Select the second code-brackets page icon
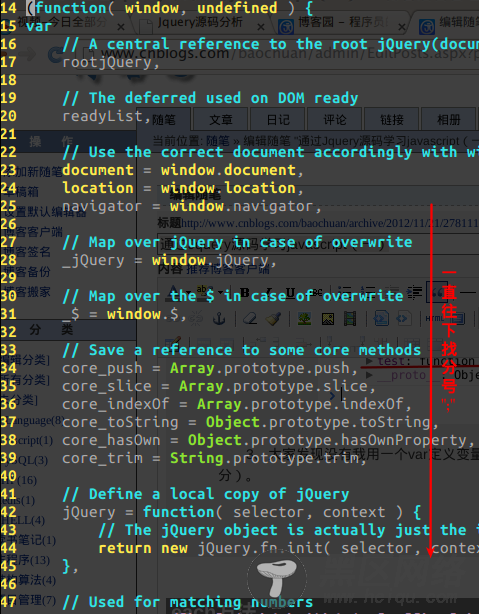The image size is (479, 614). click(403, 318)
